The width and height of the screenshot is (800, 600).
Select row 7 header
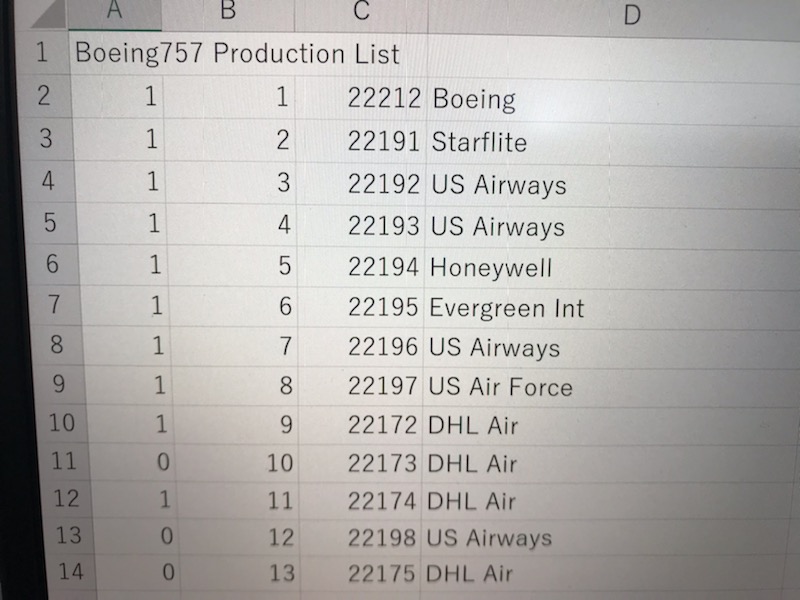[55, 305]
